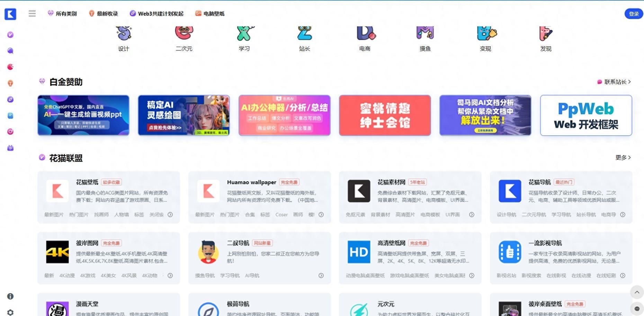This screenshot has height=316, width=644.
Task: Open the PpWeb Web开发框架 banner
Action: coord(586,115)
